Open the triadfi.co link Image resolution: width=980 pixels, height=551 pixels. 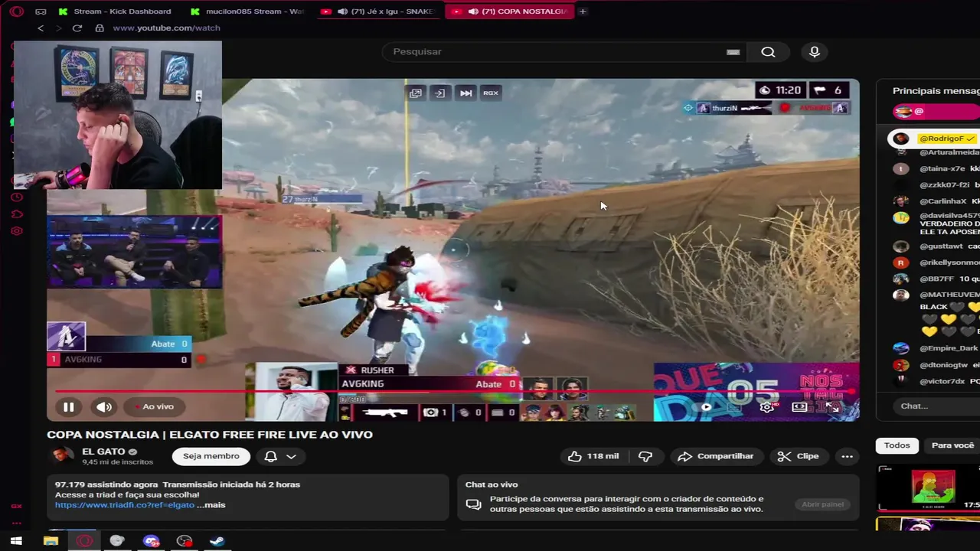124,505
